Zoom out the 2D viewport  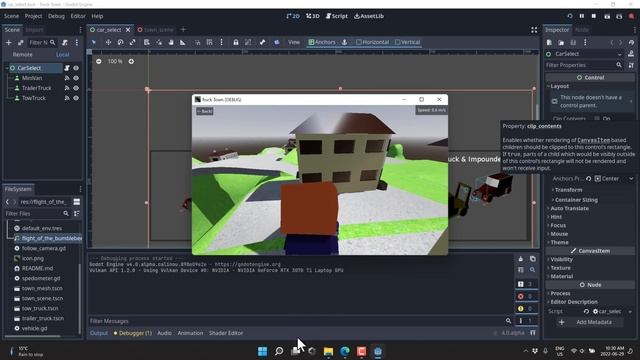pyautogui.click(x=99, y=61)
